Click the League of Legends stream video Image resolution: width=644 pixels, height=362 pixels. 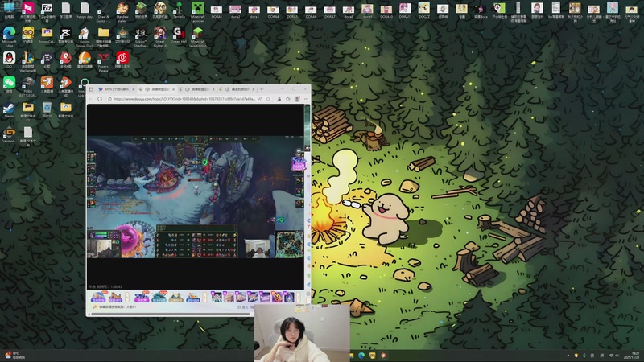tap(196, 196)
